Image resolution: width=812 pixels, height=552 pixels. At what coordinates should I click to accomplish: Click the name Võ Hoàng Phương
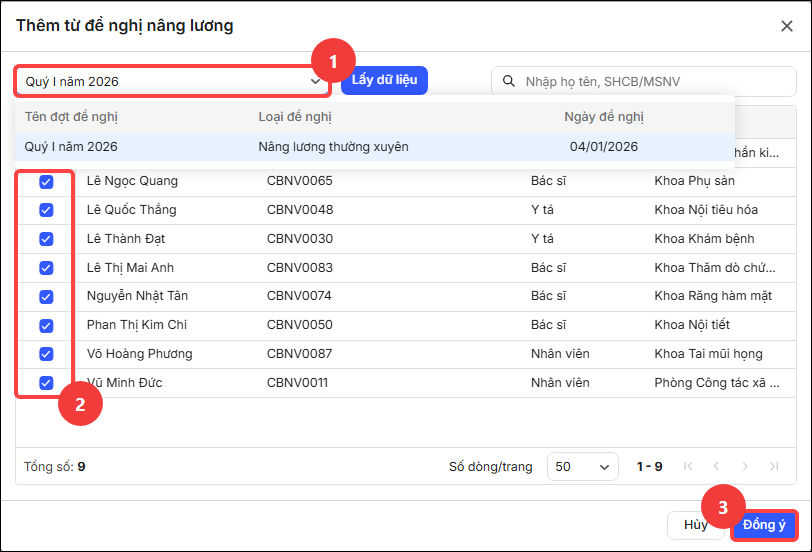pos(139,354)
